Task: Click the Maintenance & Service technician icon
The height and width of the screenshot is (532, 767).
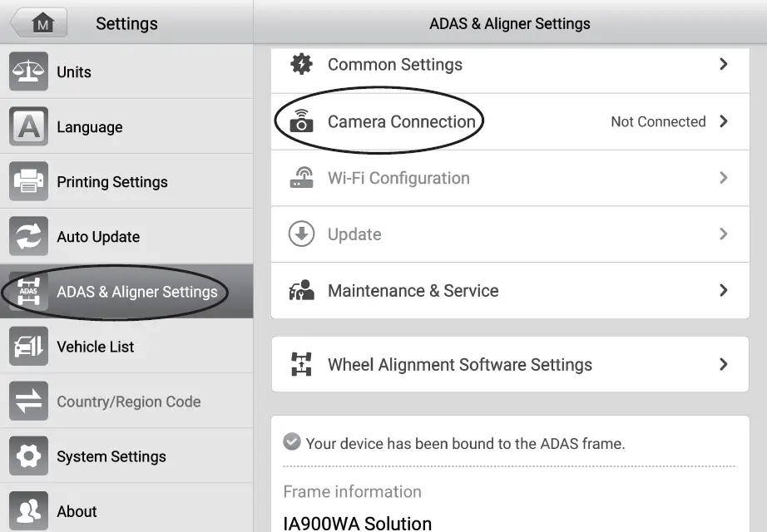Action: click(301, 290)
